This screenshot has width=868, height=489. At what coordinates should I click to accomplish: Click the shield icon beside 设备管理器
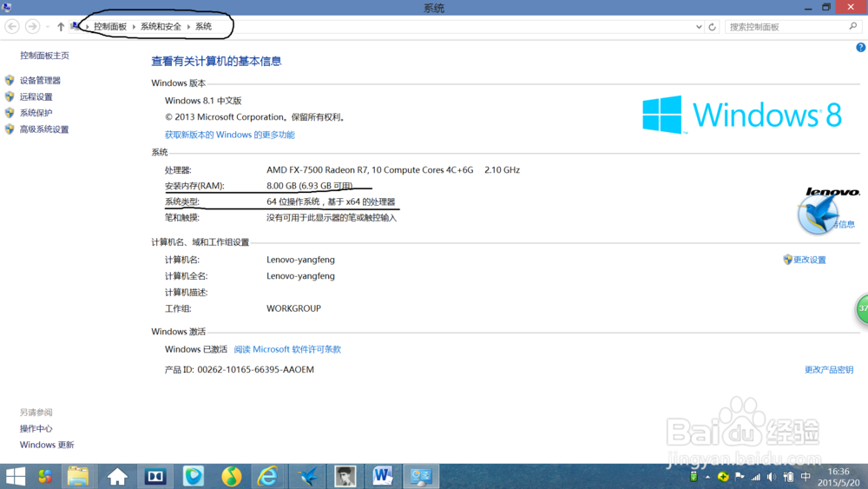click(10, 80)
